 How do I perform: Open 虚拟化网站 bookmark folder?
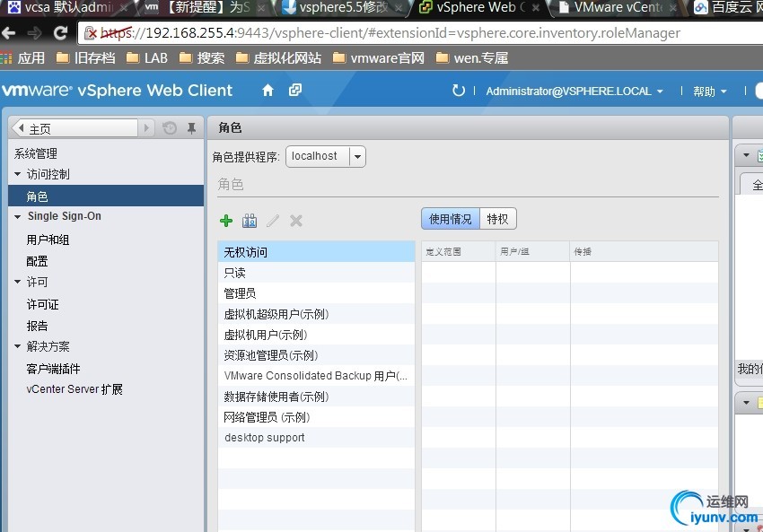coord(279,58)
